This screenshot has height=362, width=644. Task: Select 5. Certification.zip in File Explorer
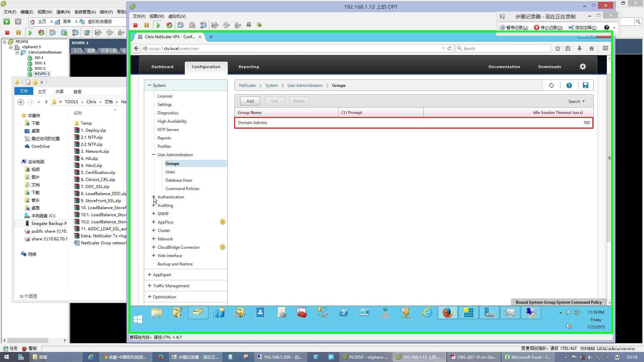(98, 173)
